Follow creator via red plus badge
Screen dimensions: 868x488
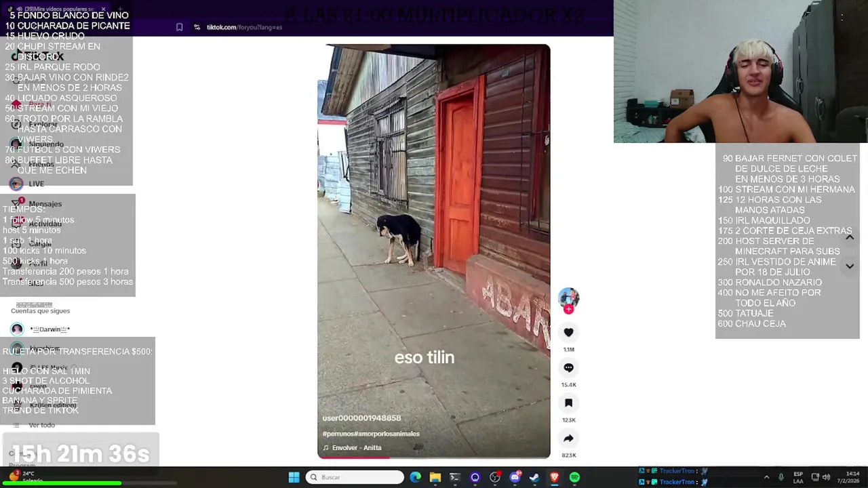568,310
